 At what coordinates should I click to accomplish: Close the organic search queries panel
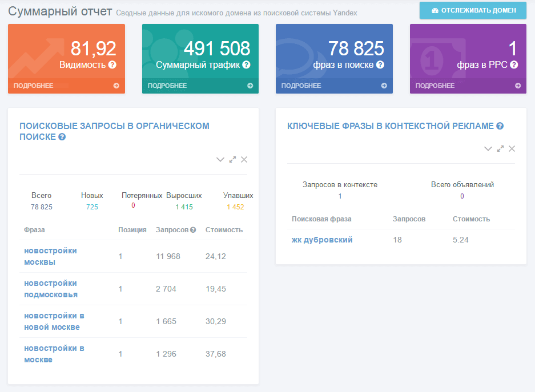[244, 160]
